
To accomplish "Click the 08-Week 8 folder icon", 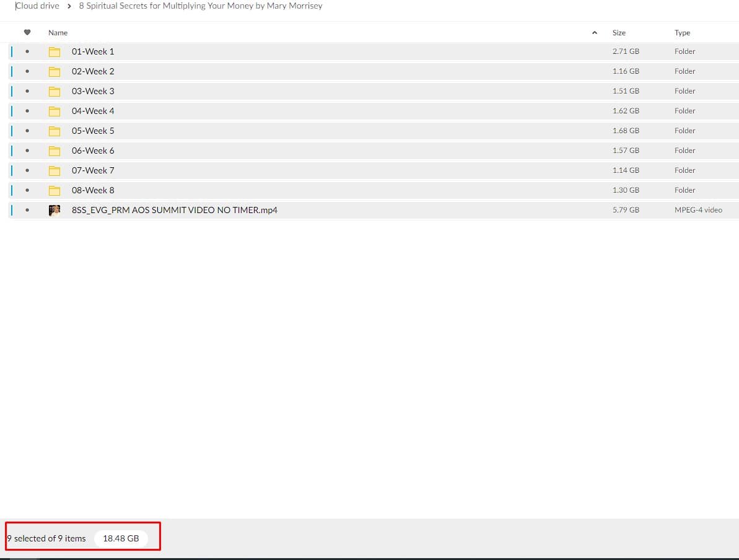I will click(55, 190).
